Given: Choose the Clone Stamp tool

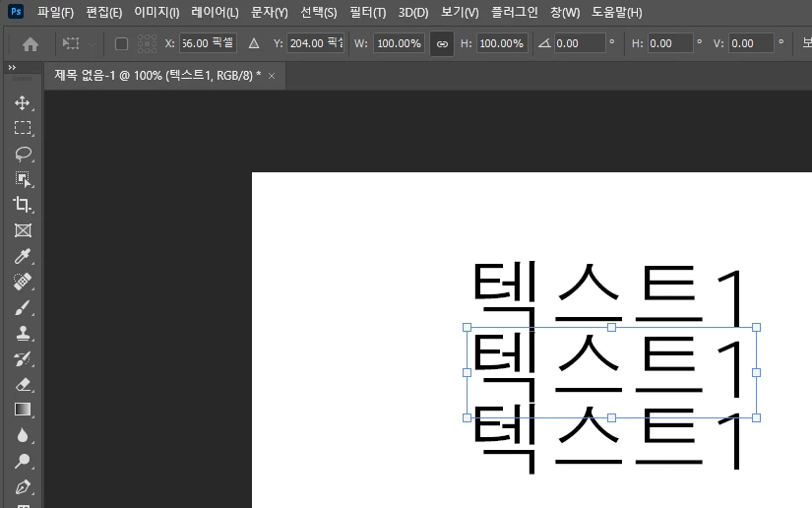Looking at the screenshot, I should [23, 333].
